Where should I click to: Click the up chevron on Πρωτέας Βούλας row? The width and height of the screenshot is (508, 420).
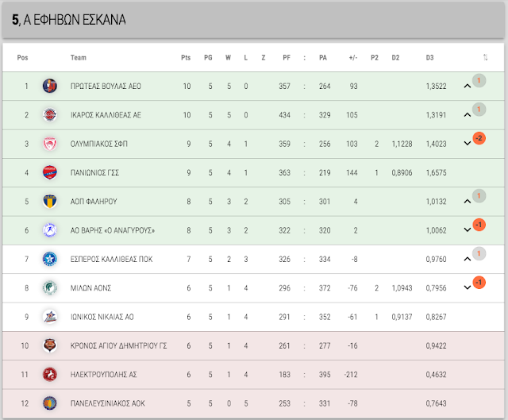(468, 87)
